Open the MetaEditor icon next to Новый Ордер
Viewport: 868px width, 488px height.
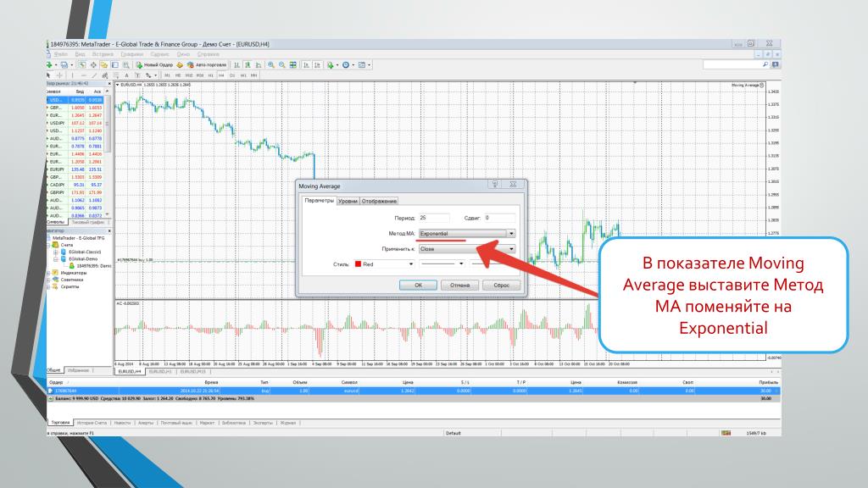[x=180, y=64]
